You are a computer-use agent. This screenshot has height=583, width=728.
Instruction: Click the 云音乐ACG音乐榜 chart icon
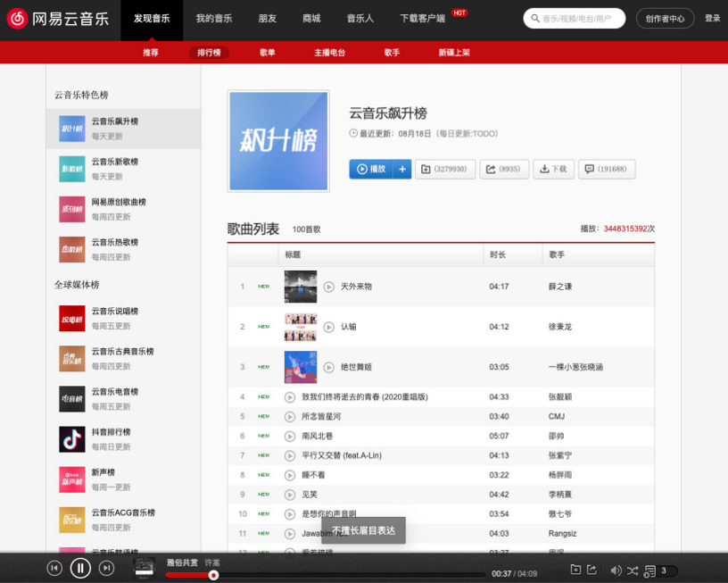(72, 520)
